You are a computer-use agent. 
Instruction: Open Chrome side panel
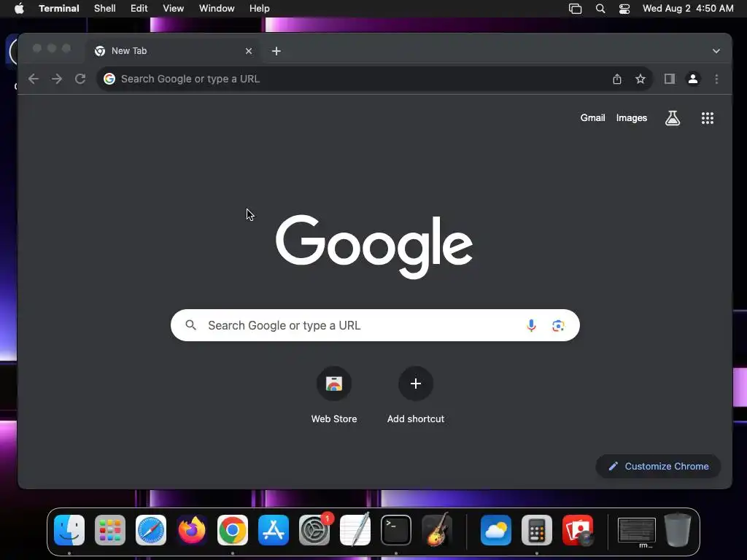670,79
